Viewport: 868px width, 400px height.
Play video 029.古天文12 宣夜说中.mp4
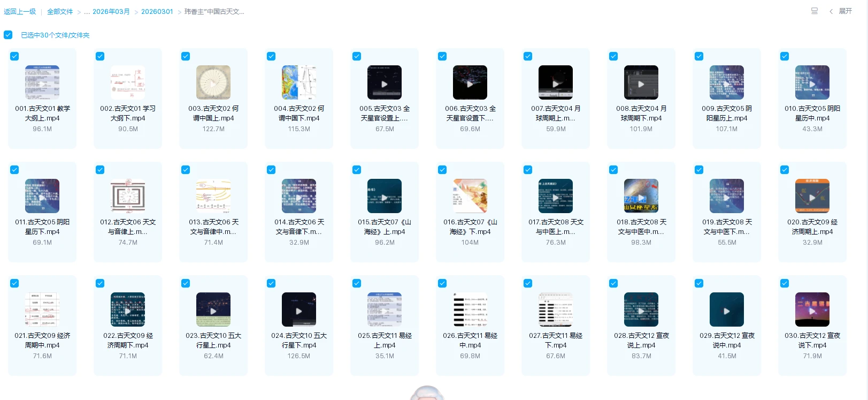click(727, 310)
